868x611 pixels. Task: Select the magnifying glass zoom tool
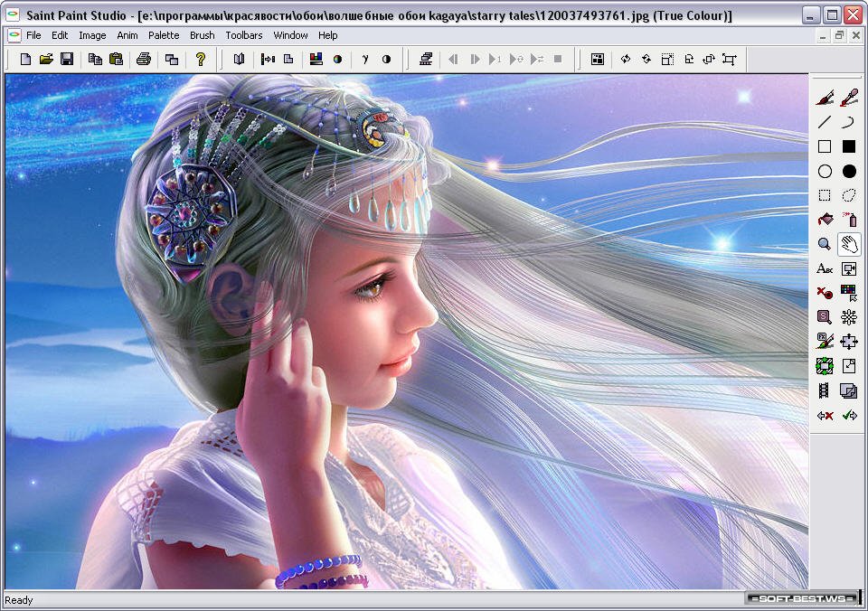click(x=825, y=244)
